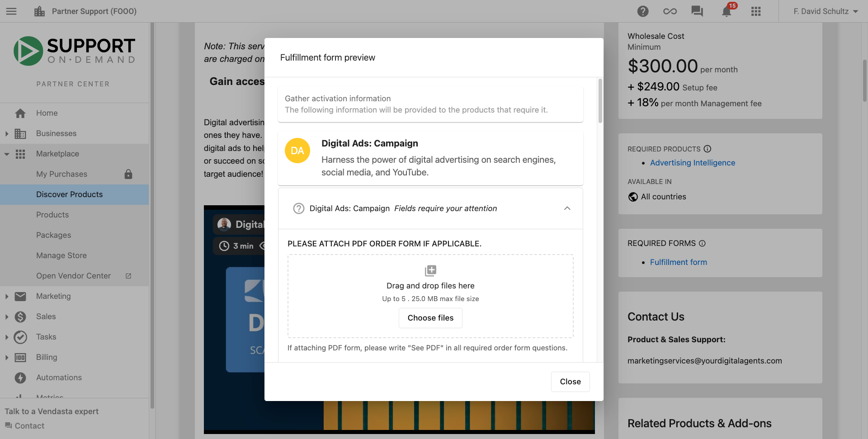
Task: Click the Related Products & Add-ons heading
Action: (699, 424)
